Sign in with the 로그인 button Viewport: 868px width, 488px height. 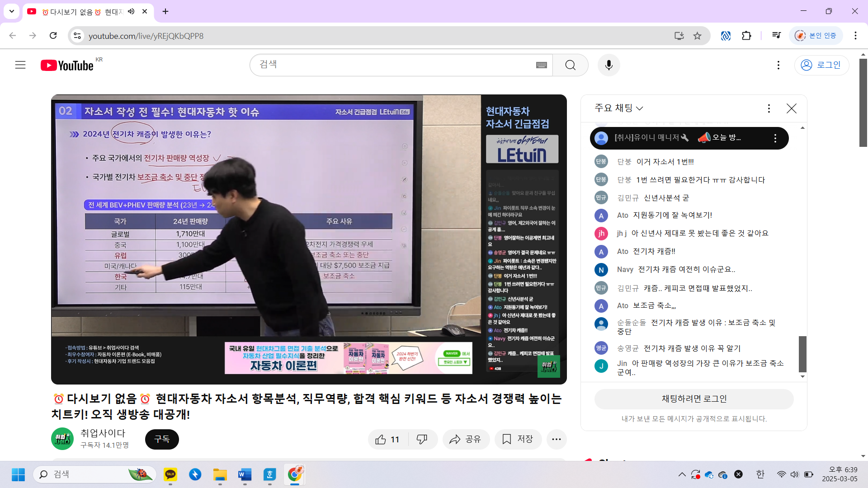821,65
